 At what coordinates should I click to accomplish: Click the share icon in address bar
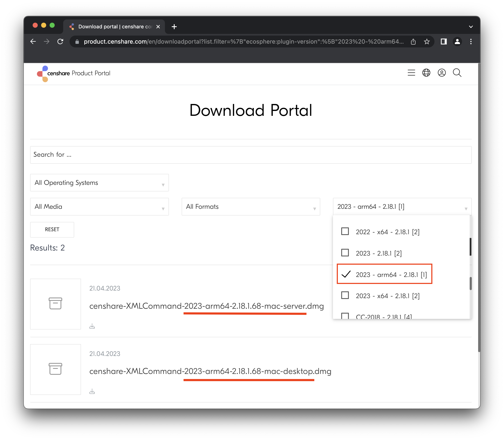click(x=413, y=42)
